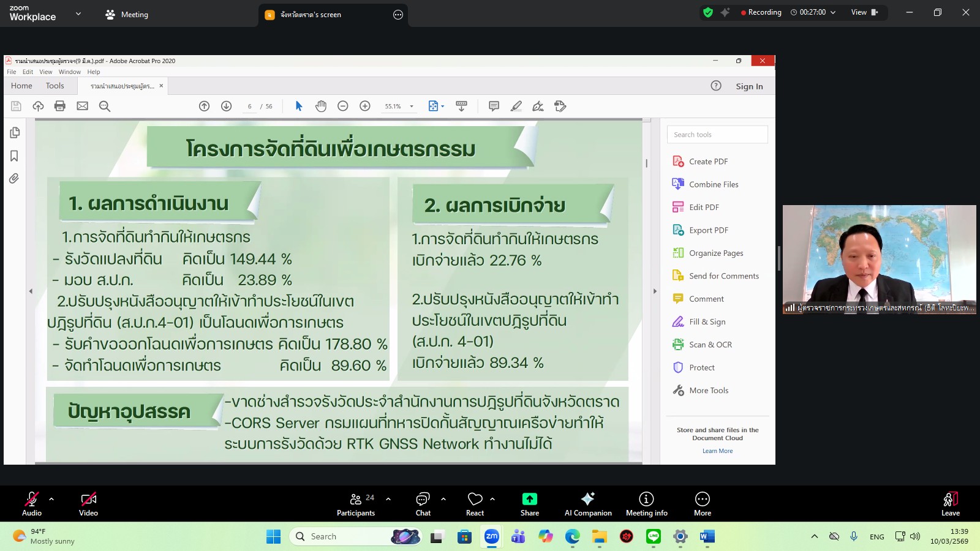Open the zoom level dropdown showing 55.1%
This screenshot has width=980, height=551.
399,106
